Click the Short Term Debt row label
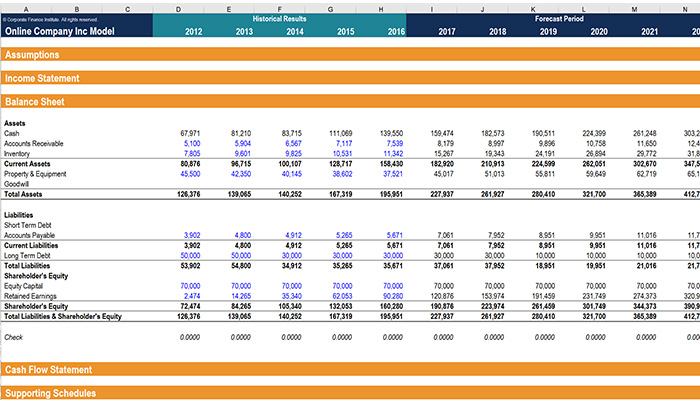 coord(28,225)
